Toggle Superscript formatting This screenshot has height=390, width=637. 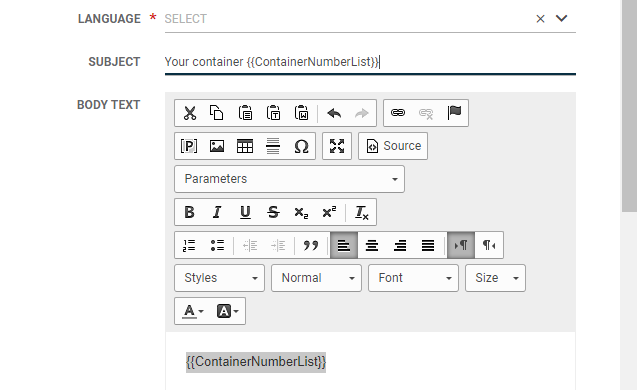pos(329,212)
